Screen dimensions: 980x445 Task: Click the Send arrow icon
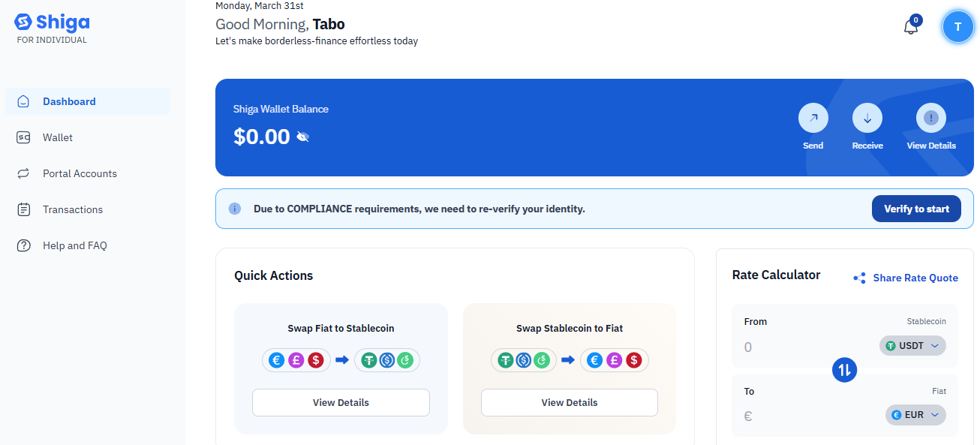pos(813,118)
